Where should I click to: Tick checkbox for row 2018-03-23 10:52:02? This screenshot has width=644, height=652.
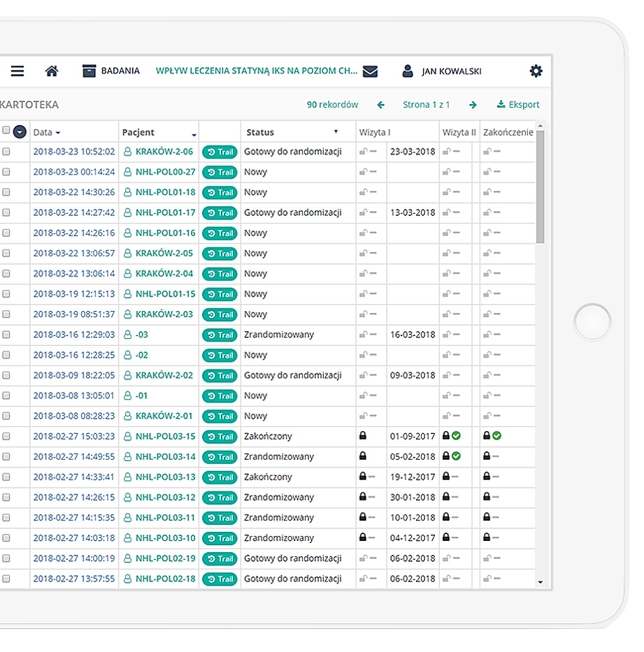click(x=6, y=152)
